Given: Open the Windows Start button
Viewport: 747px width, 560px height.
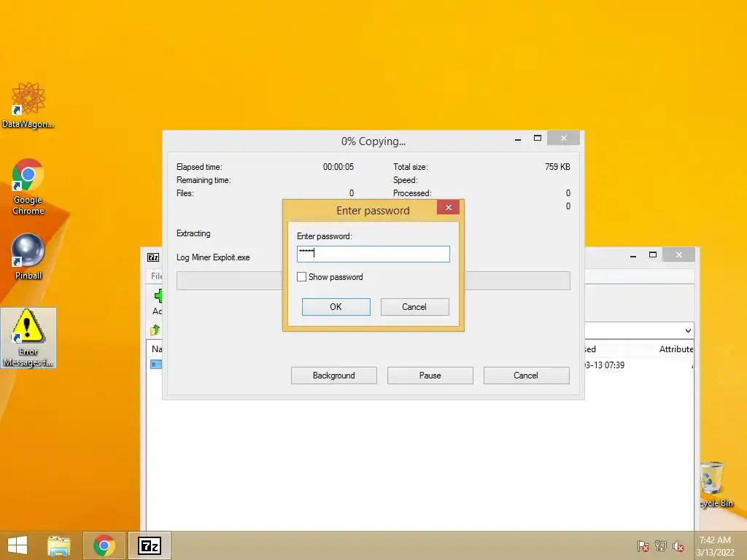Looking at the screenshot, I should point(18,545).
